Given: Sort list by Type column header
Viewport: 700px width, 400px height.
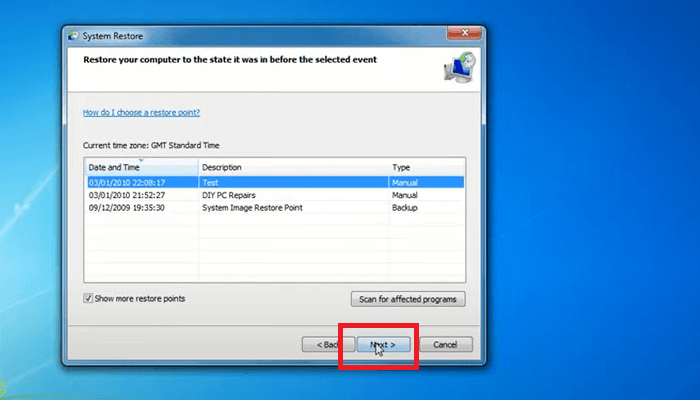Looking at the screenshot, I should [x=425, y=167].
